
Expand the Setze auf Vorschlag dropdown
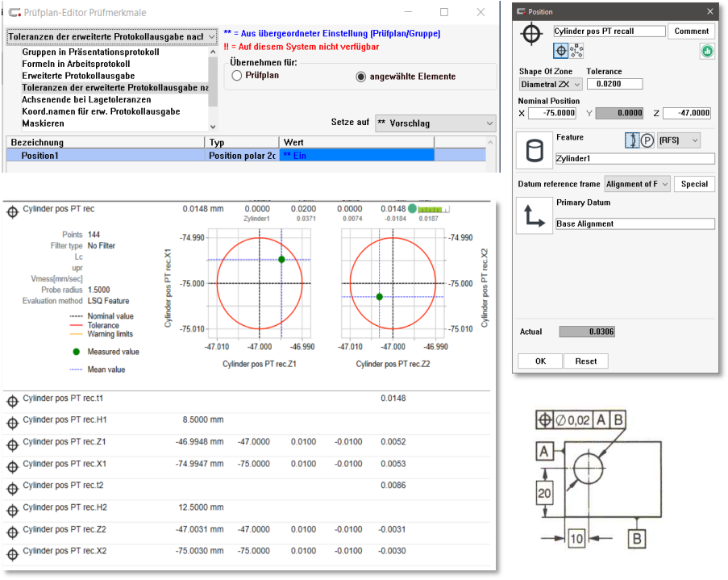coord(435,123)
